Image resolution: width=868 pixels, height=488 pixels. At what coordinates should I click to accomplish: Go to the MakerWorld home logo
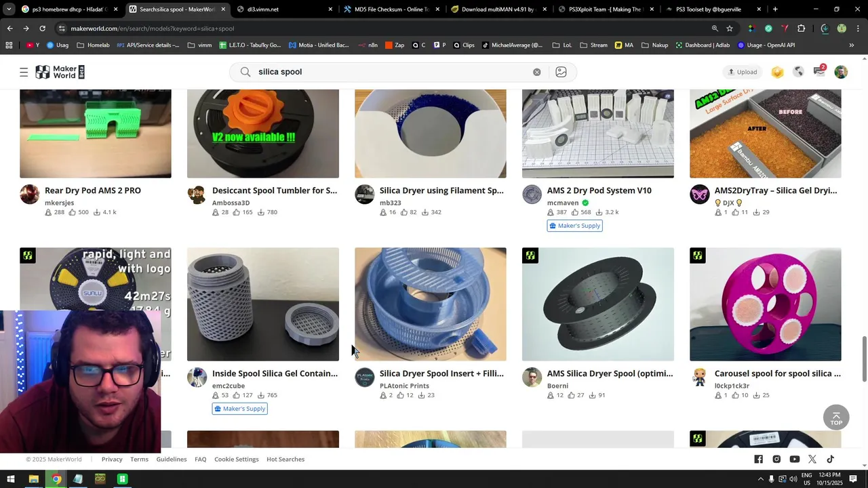60,72
